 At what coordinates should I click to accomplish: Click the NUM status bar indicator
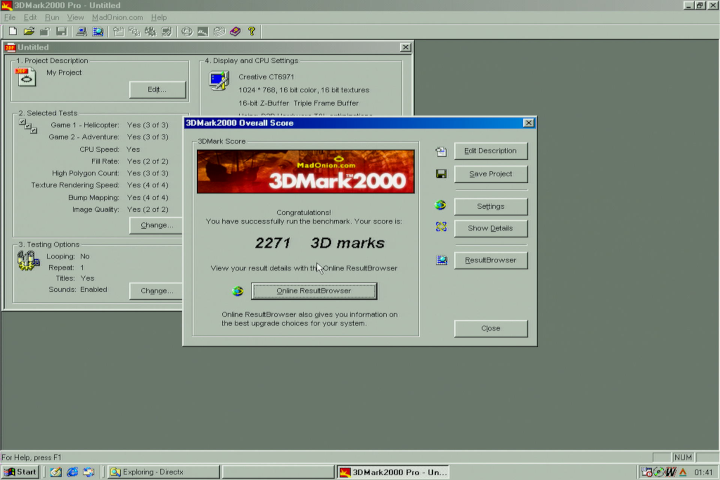tap(683, 457)
